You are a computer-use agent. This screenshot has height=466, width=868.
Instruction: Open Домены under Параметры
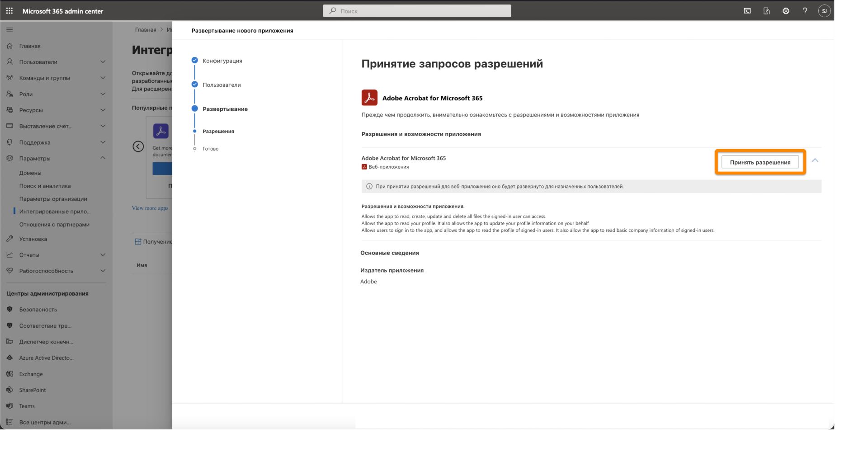pos(30,173)
